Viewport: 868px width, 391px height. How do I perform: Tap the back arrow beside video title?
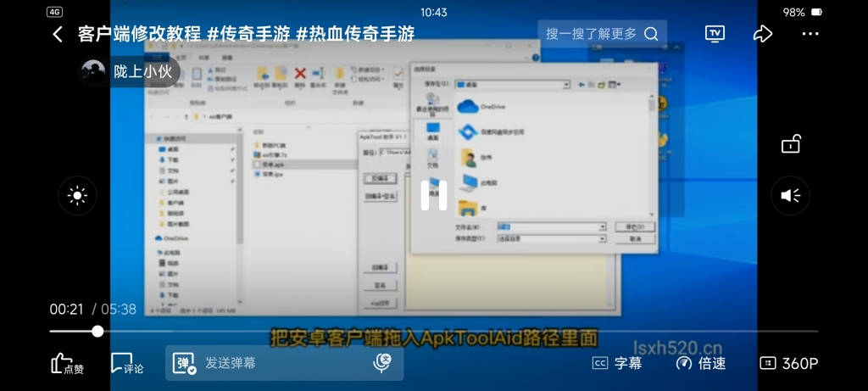pos(57,34)
